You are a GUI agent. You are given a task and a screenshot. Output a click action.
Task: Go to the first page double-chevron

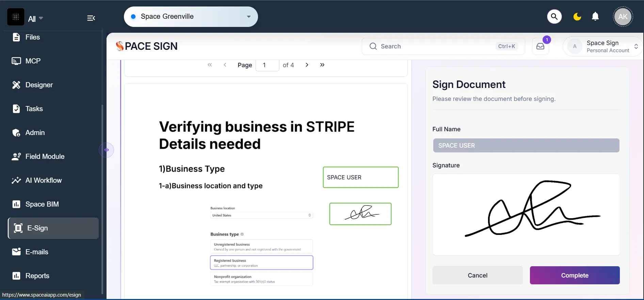(210, 65)
